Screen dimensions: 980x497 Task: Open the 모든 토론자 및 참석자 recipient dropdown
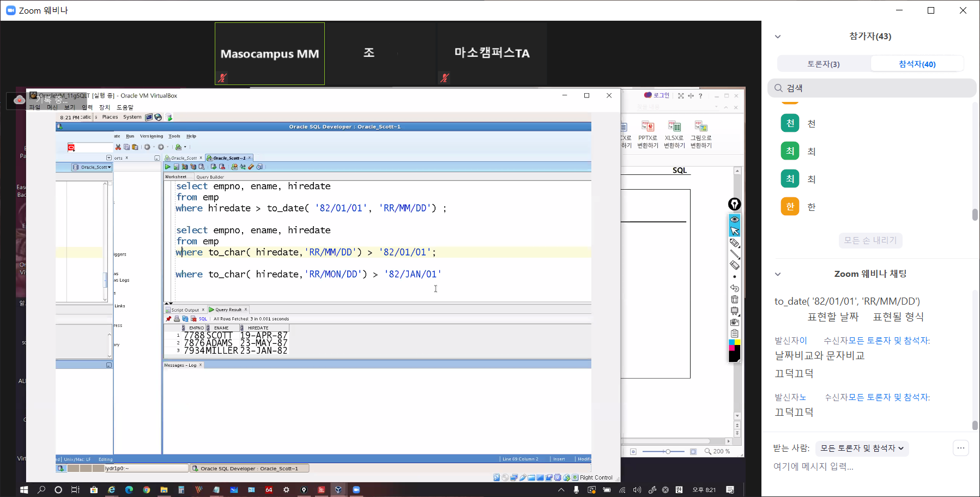pyautogui.click(x=862, y=448)
